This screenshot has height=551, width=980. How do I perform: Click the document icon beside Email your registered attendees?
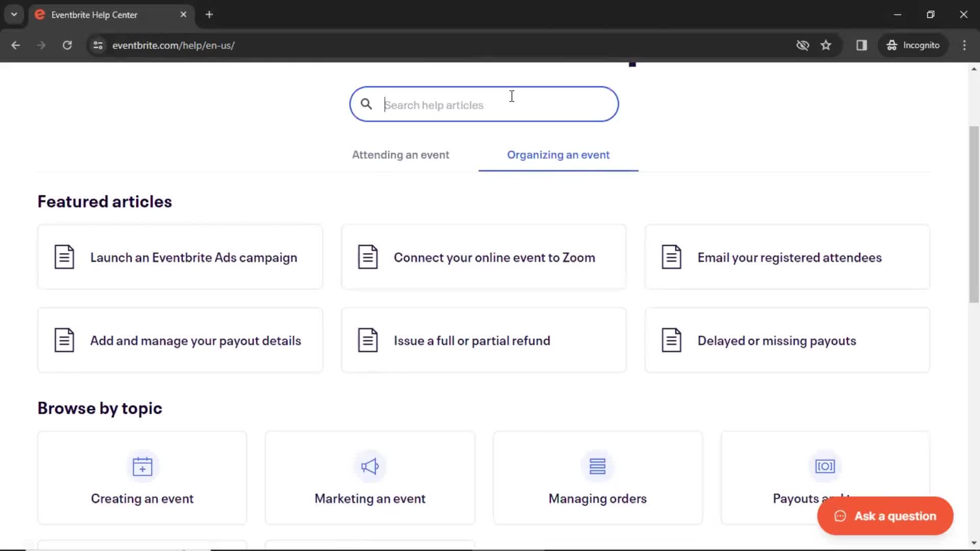point(672,257)
